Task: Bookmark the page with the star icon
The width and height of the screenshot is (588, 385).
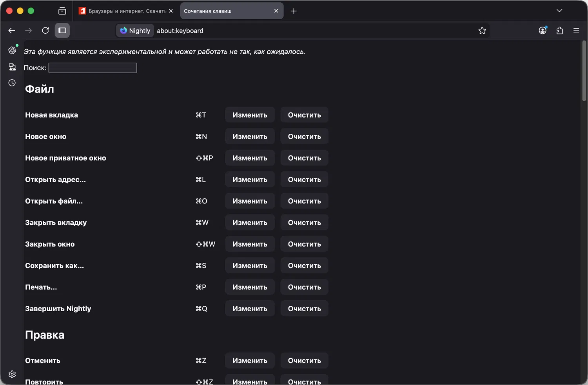Action: coord(482,30)
